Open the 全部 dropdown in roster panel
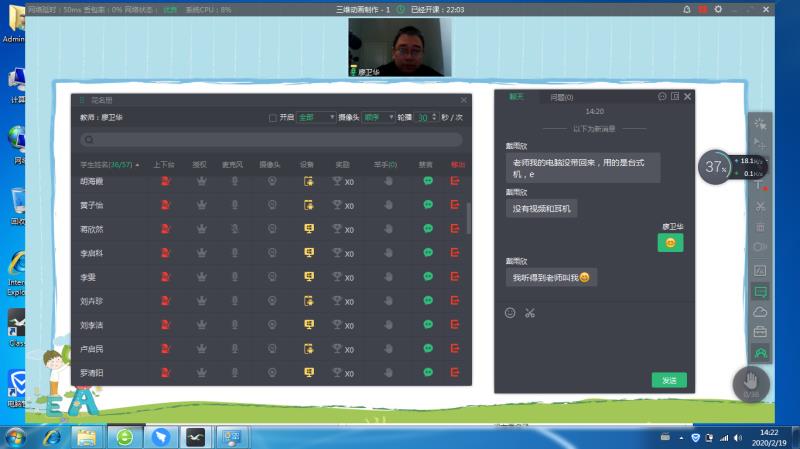The image size is (800, 449). coord(317,117)
